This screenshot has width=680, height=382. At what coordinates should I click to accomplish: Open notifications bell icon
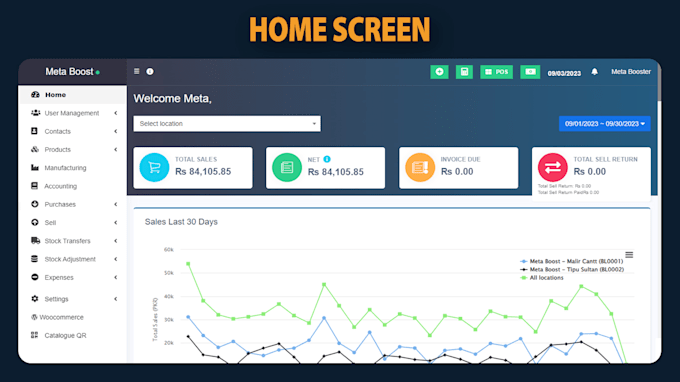point(595,72)
